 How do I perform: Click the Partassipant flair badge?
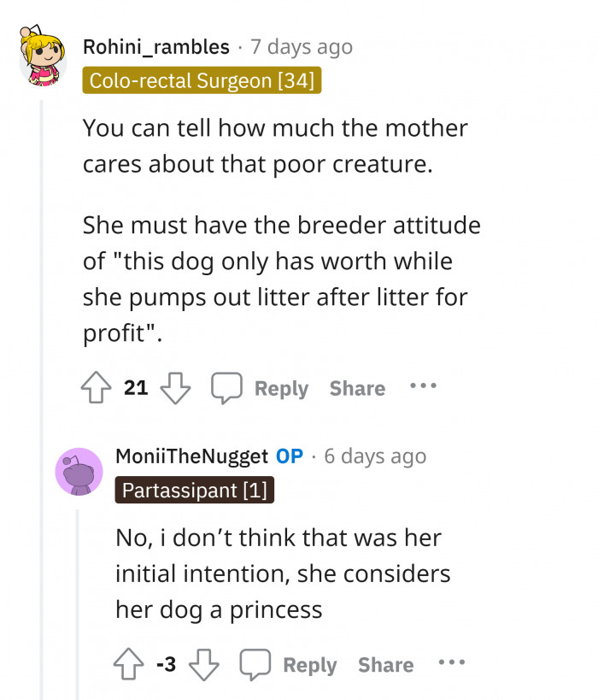(194, 490)
